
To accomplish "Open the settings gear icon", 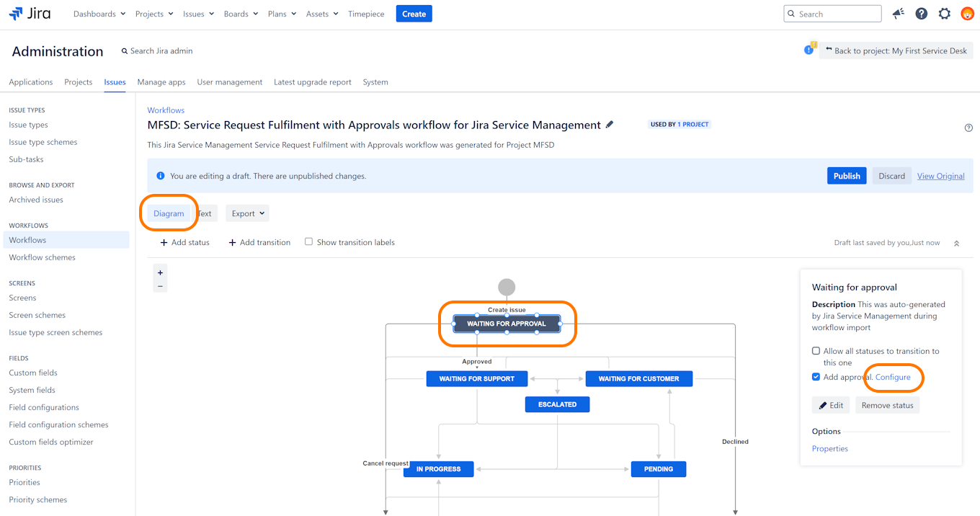I will pyautogui.click(x=944, y=14).
